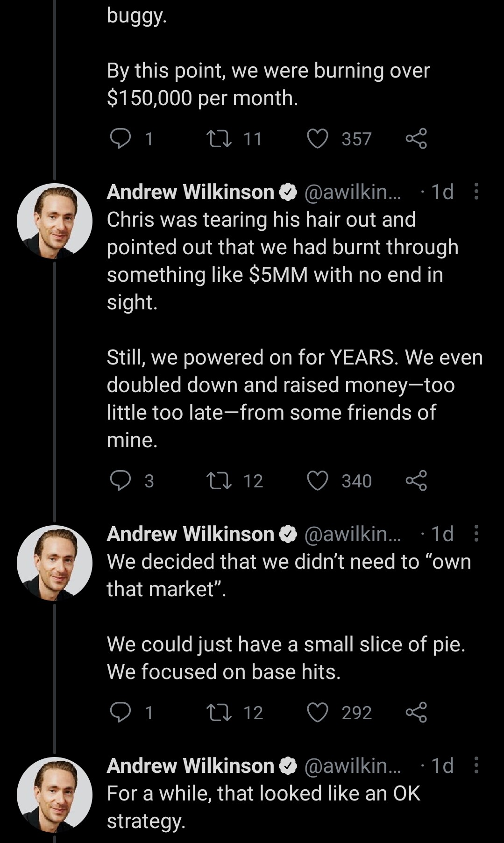Screen dimensions: 504x843
Task: Like the tweet with 357 likes
Action: 318,139
